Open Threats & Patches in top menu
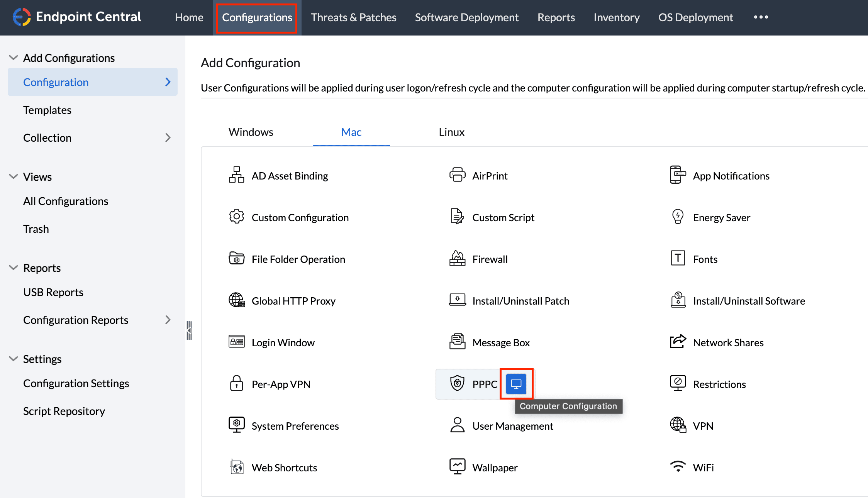This screenshot has height=498, width=868. tap(353, 17)
